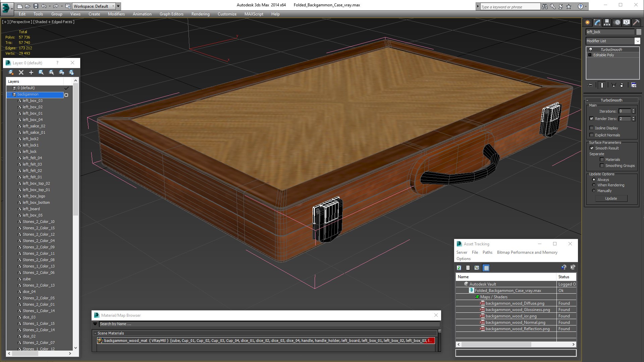This screenshot has height=362, width=644.
Task: Click Select Highlighted Objects and Layers icon
Action: coord(41,72)
